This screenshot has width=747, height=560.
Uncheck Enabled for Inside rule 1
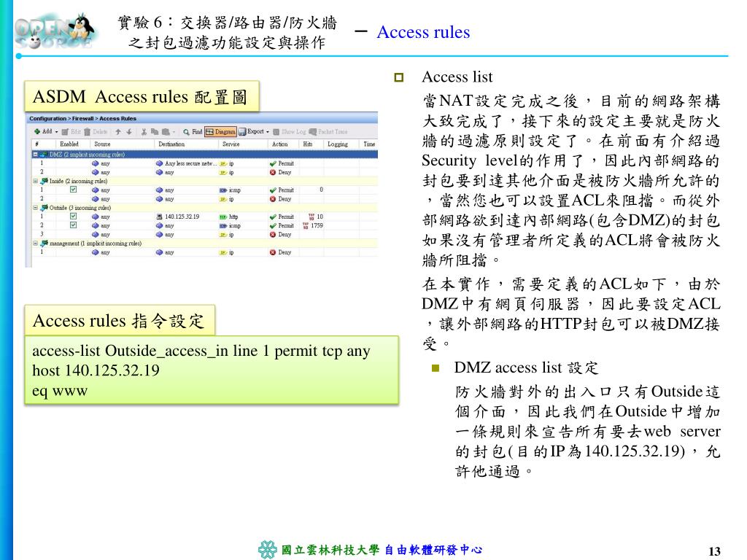pyautogui.click(x=74, y=190)
